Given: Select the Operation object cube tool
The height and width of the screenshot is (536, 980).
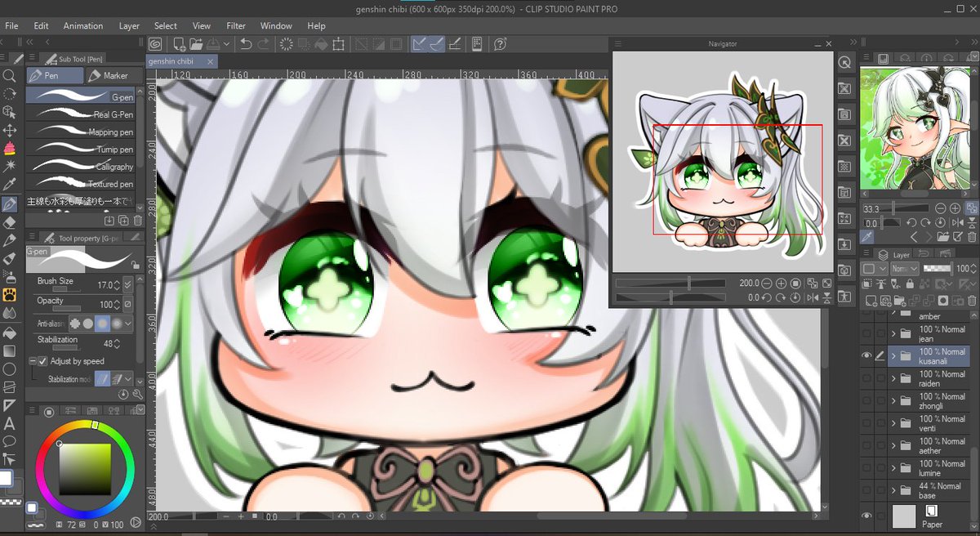Looking at the screenshot, I should 9,111.
